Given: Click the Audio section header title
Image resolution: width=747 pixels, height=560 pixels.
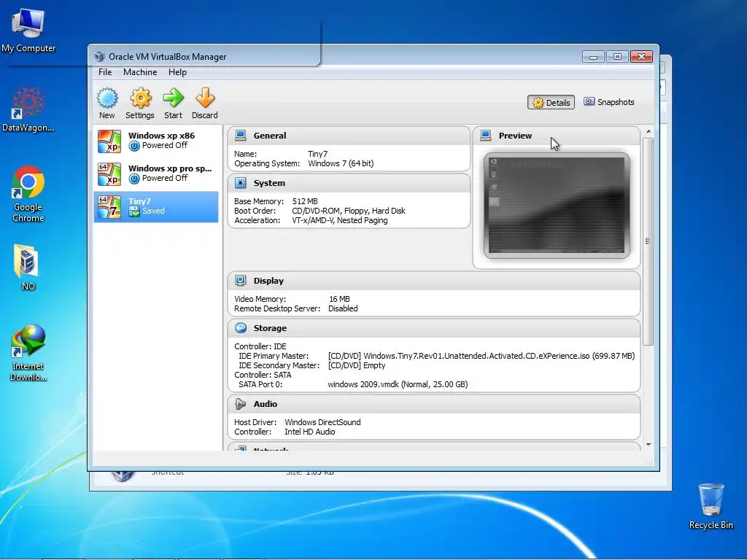Looking at the screenshot, I should (x=265, y=404).
